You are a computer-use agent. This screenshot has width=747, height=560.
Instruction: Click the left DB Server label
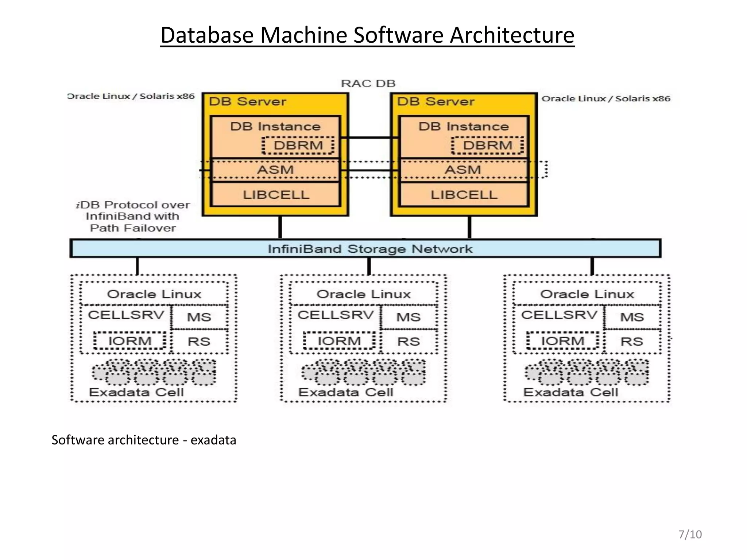point(247,101)
